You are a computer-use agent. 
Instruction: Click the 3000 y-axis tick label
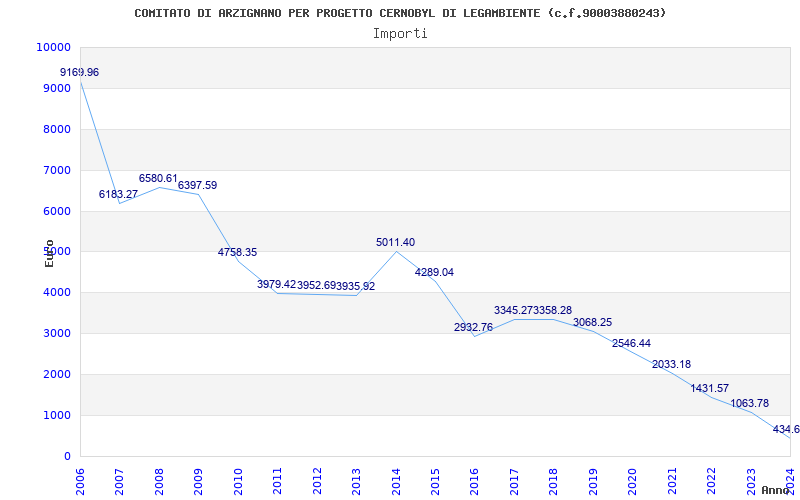(x=56, y=334)
